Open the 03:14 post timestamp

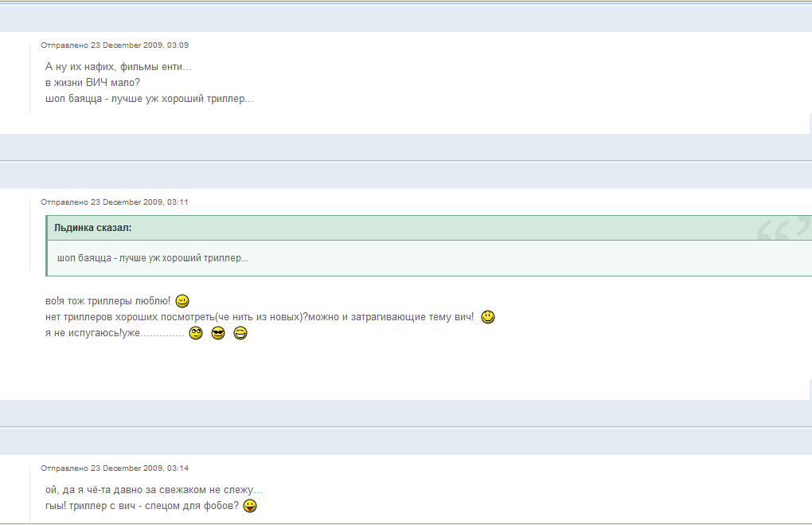pyautogui.click(x=115, y=468)
